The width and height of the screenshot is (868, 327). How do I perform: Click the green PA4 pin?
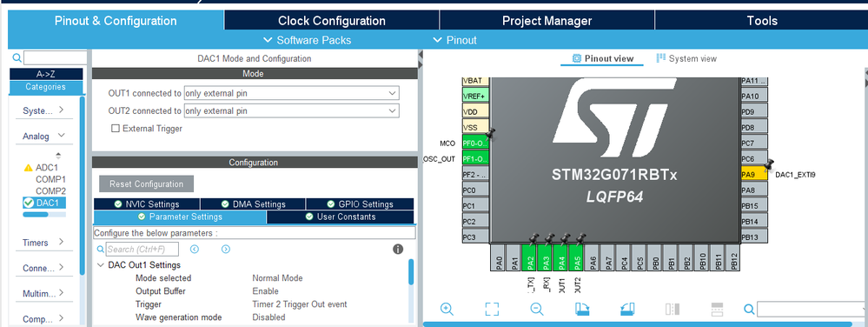[561, 257]
